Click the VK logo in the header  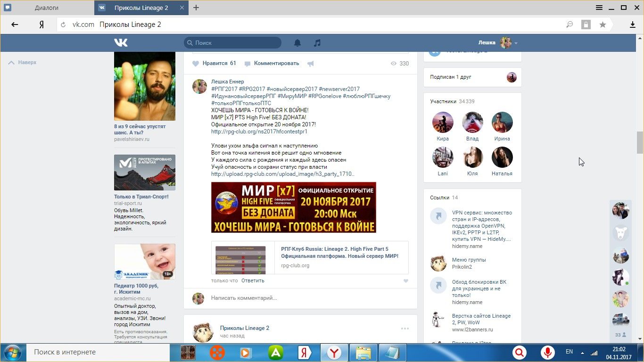121,43
